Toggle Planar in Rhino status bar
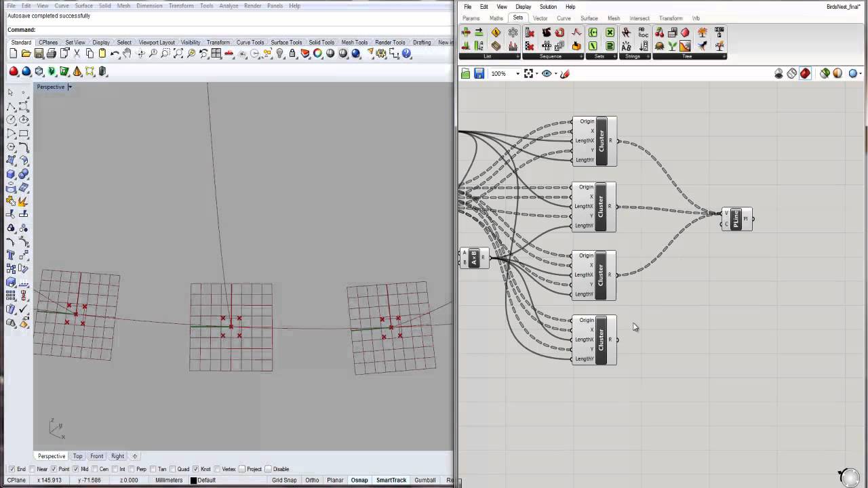868x488 pixels. point(335,480)
